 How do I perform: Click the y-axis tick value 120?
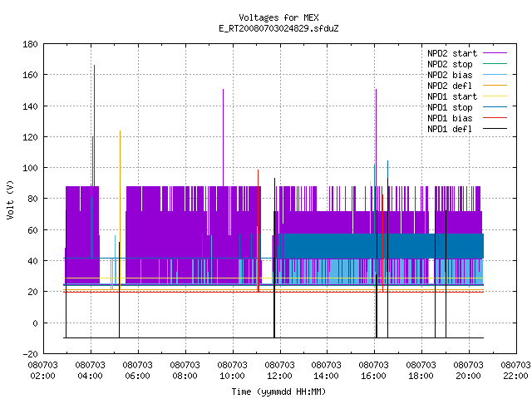pos(30,137)
